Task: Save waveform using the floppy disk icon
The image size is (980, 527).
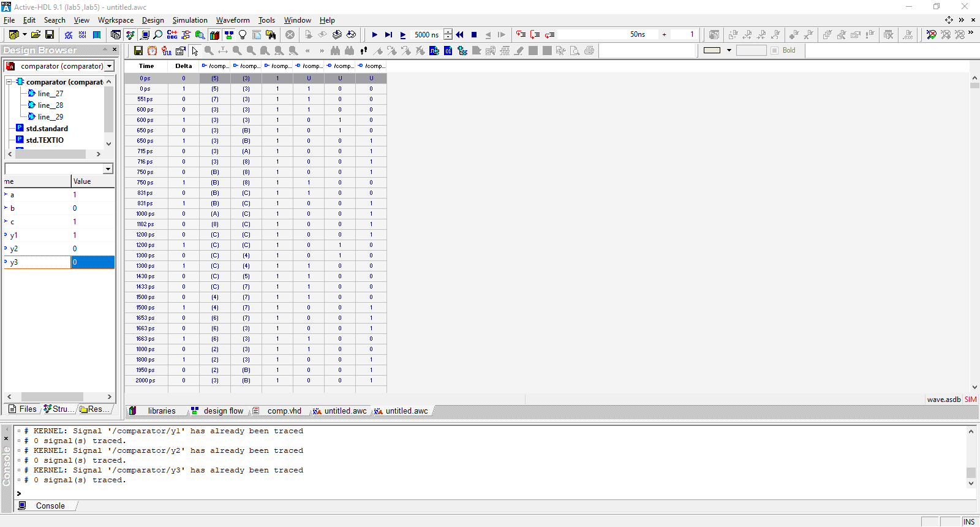Action: tap(138, 51)
